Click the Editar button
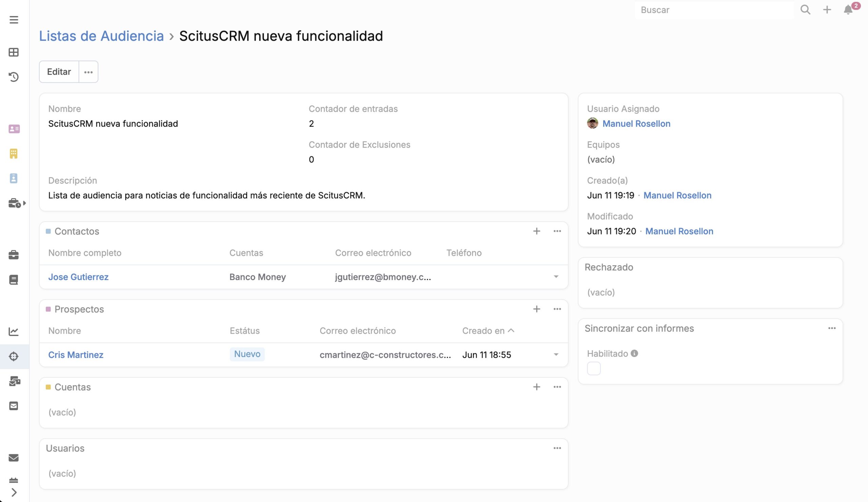Image resolution: width=868 pixels, height=502 pixels. (x=59, y=71)
